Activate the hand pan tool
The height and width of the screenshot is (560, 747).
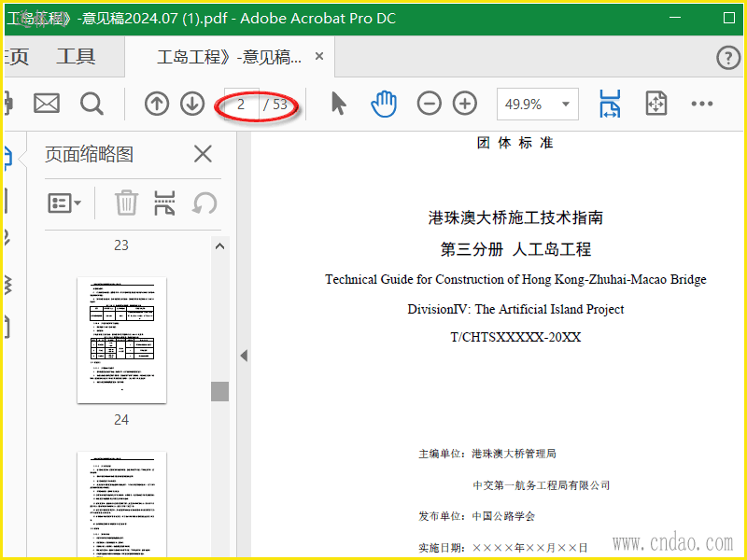[x=384, y=104]
